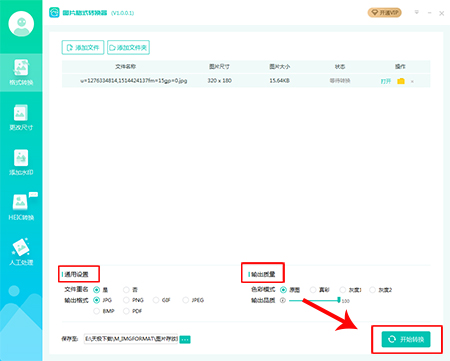This screenshot has width=450, height=361.
Task: Select 真彩 color mode
Action: [313, 290]
